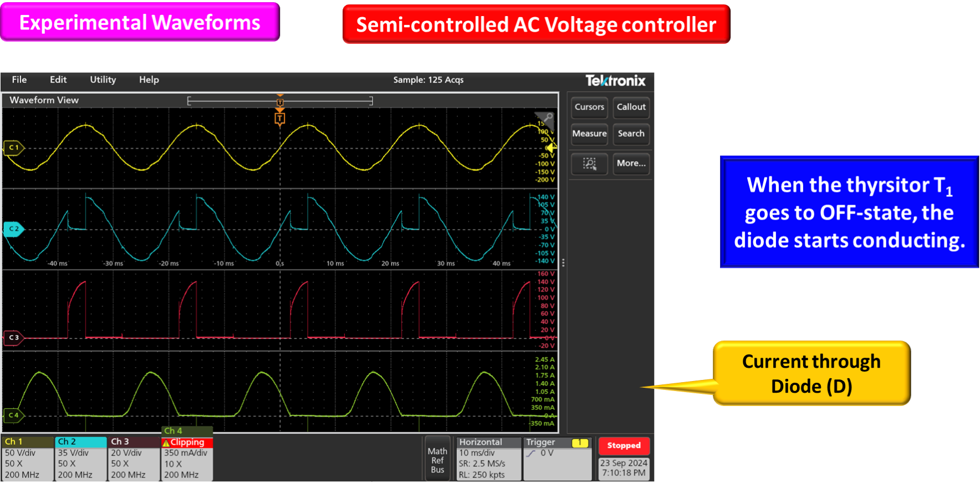980x482 pixels.
Task: Select the C1 channel handle badge
Action: (13, 148)
